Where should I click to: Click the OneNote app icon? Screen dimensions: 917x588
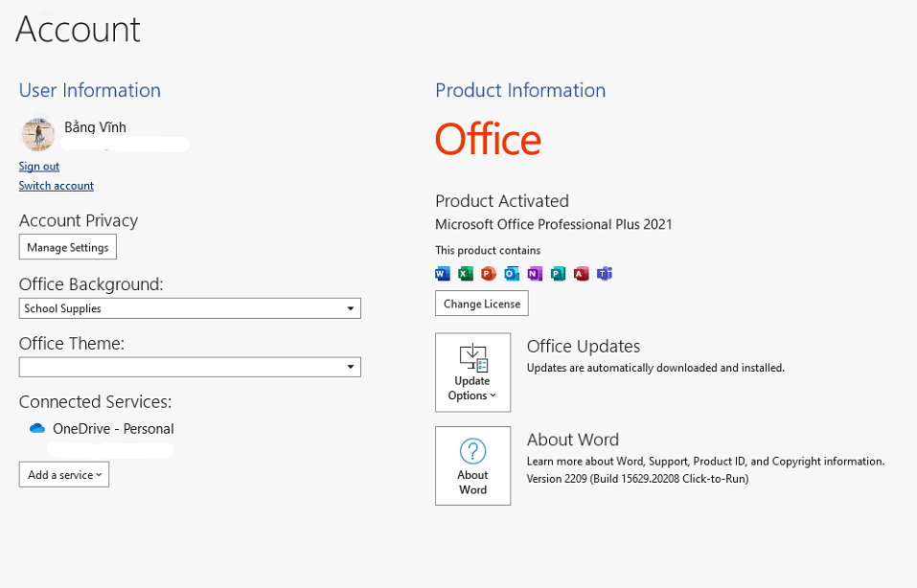(x=535, y=274)
